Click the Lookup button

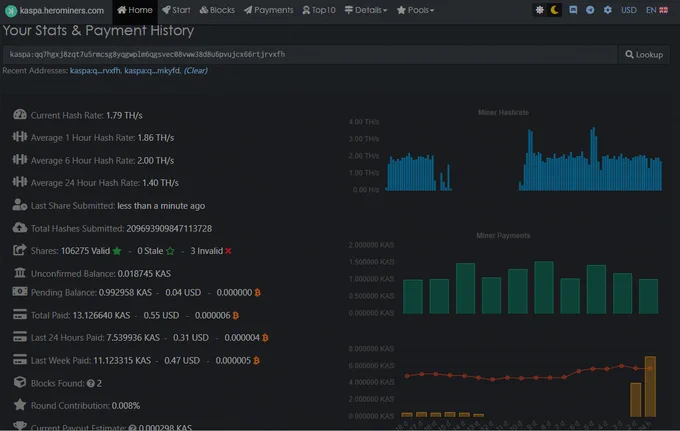(x=644, y=55)
